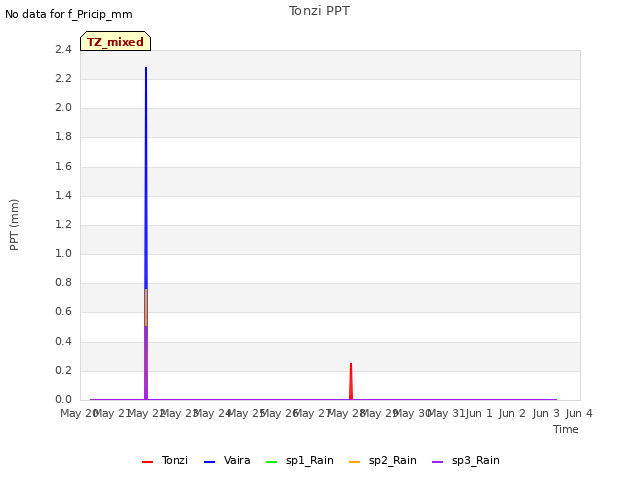The height and width of the screenshot is (480, 640).
Task: Click the Jun 2 x-axis tick label
Action: click(512, 413)
